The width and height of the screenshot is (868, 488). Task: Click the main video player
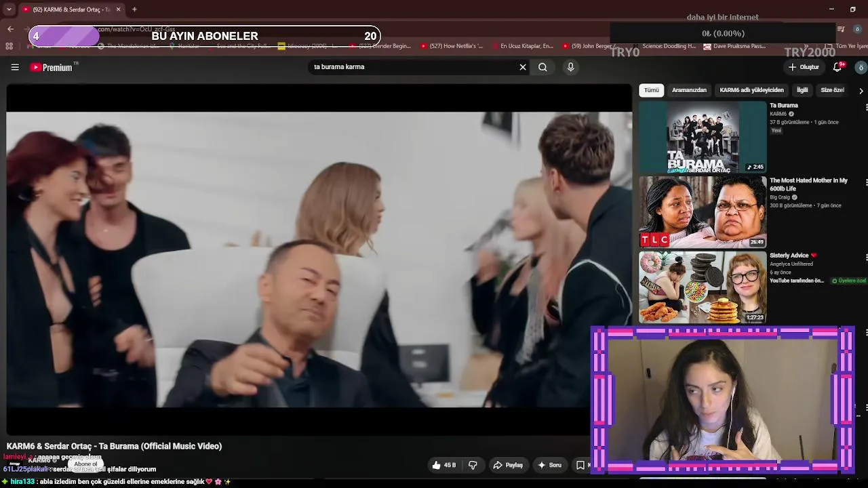click(319, 260)
